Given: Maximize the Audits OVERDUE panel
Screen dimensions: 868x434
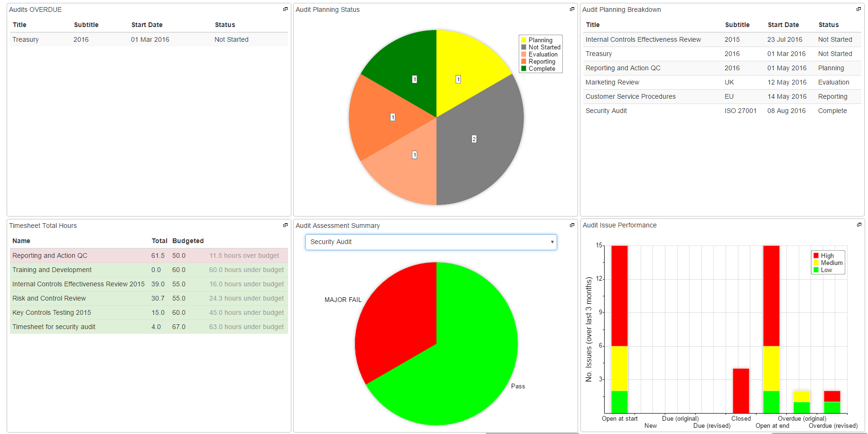Looking at the screenshot, I should tap(285, 9).
